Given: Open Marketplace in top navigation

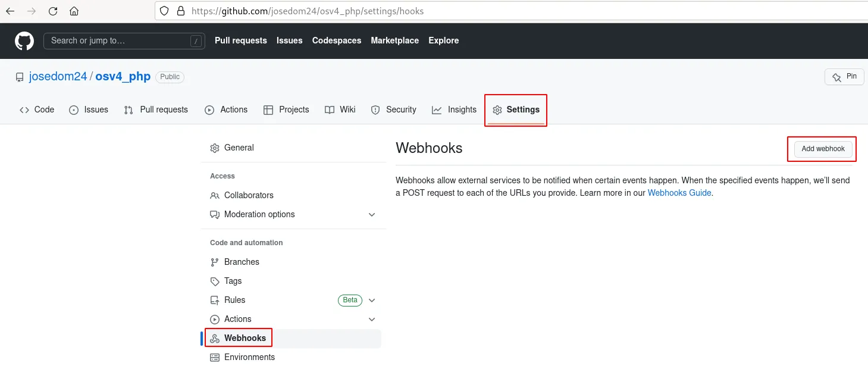Looking at the screenshot, I should 394,40.
